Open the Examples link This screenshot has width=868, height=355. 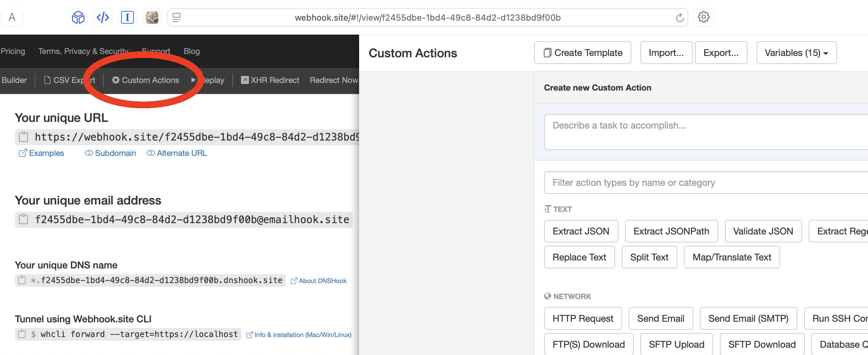point(41,153)
